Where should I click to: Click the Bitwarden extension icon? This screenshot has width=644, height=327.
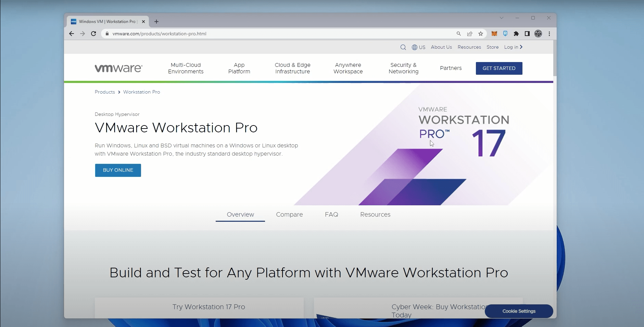point(505,34)
